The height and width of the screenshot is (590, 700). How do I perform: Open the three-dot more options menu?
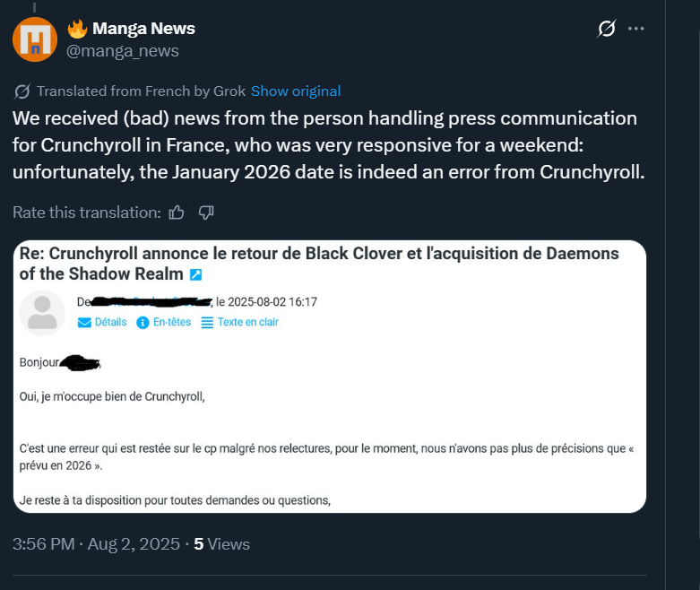point(635,29)
